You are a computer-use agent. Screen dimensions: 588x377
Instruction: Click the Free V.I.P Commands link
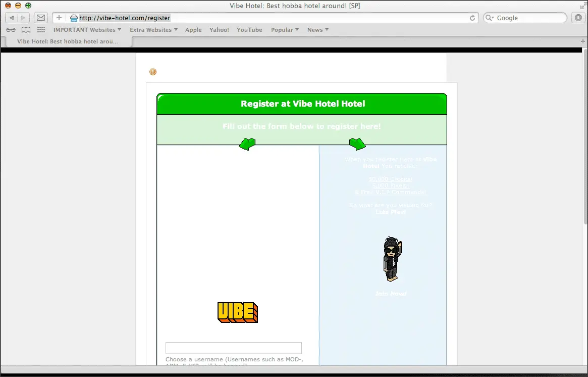390,192
